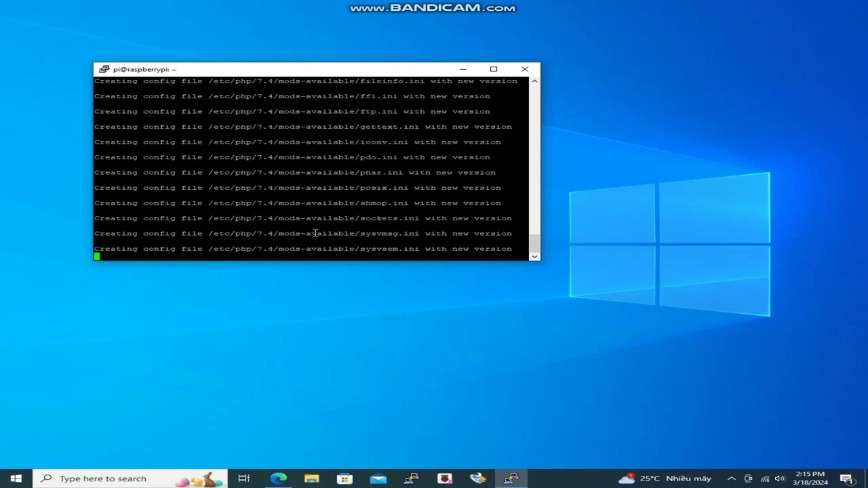Open the first PuTTY icon on the taskbar
The image size is (868, 488).
pyautogui.click(x=411, y=479)
